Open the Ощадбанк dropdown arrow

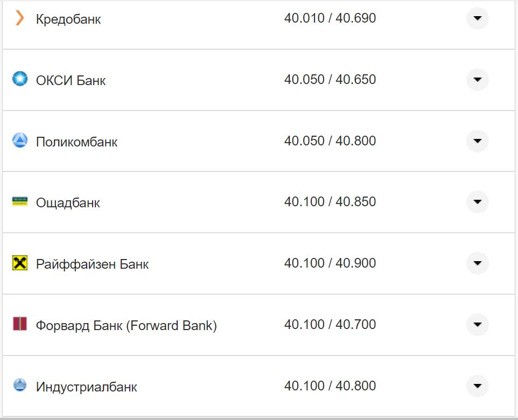pos(477,202)
